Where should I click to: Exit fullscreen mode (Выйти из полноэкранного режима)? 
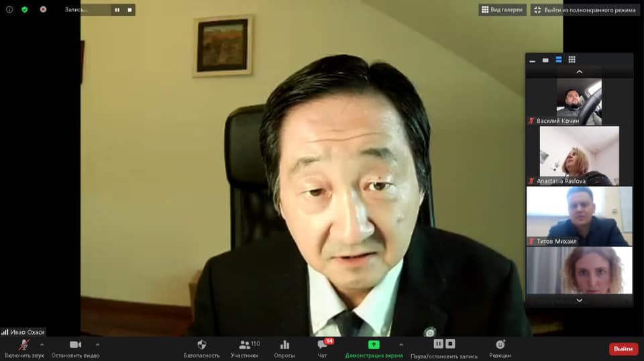[585, 10]
